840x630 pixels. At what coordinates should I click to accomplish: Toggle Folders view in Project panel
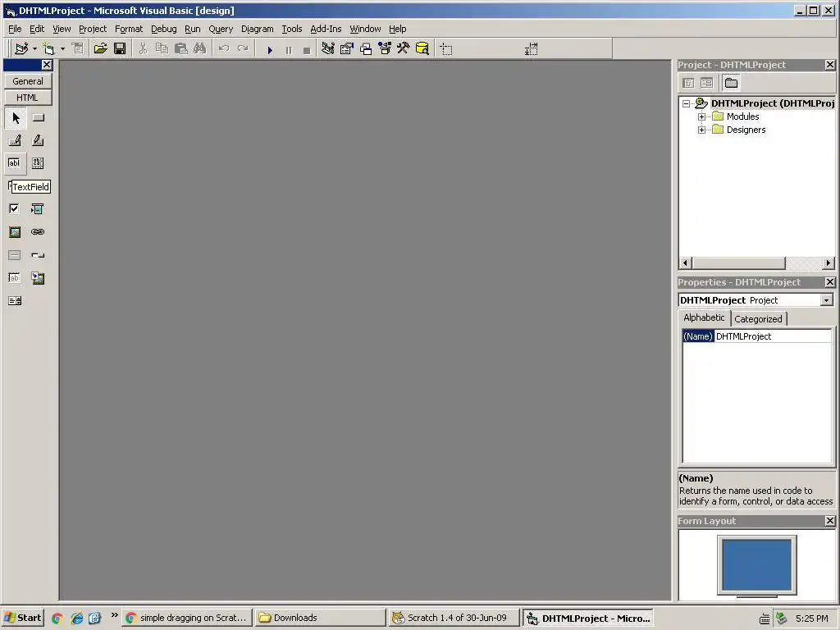[x=731, y=83]
